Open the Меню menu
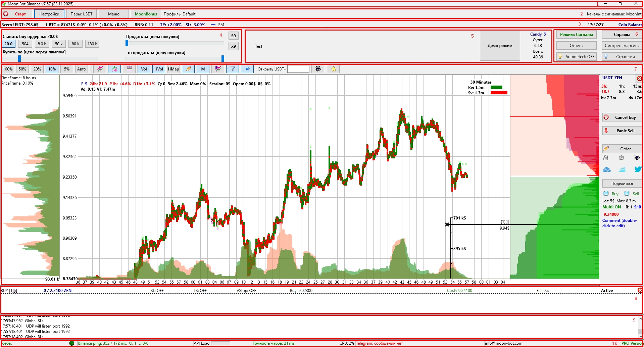Image resolution: width=644 pixels, height=348 pixels. point(114,14)
